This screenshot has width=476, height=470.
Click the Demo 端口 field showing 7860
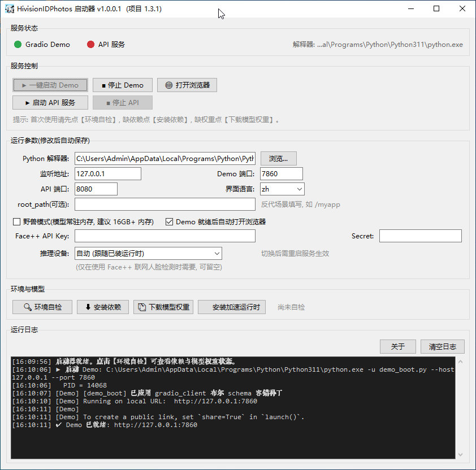click(x=282, y=173)
